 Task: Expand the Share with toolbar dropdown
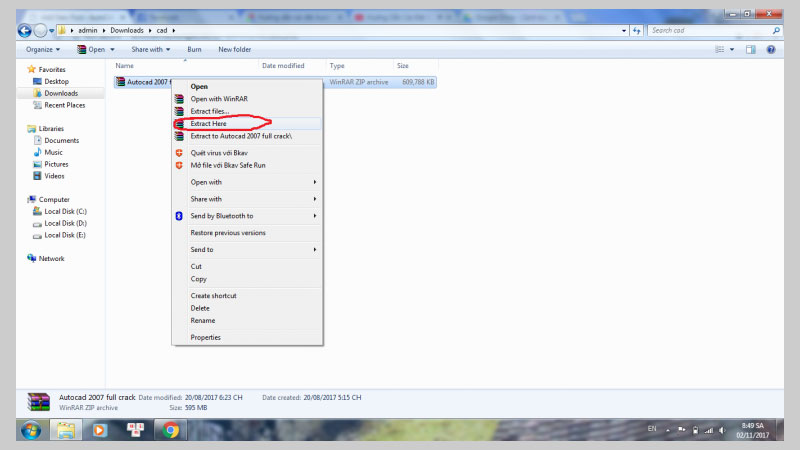click(152, 49)
